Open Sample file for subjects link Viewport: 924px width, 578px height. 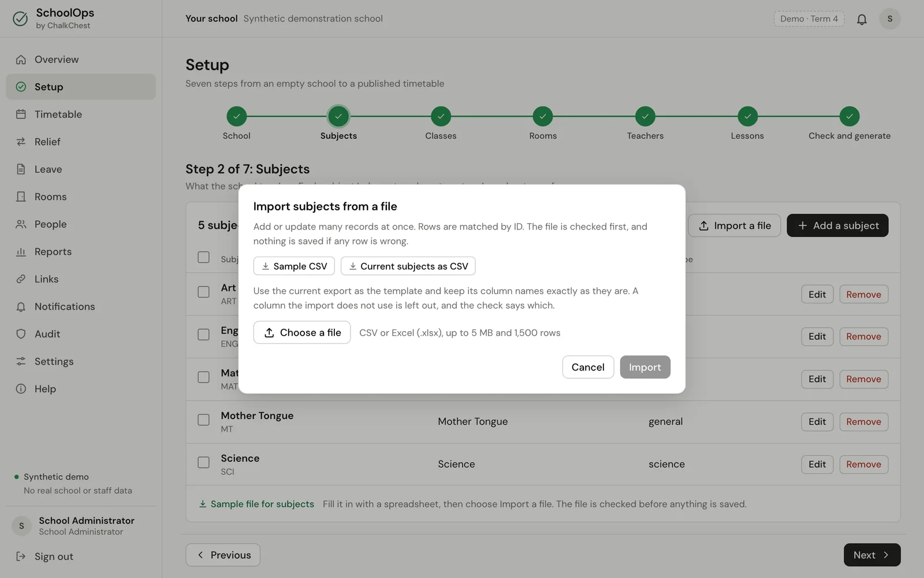tap(256, 504)
